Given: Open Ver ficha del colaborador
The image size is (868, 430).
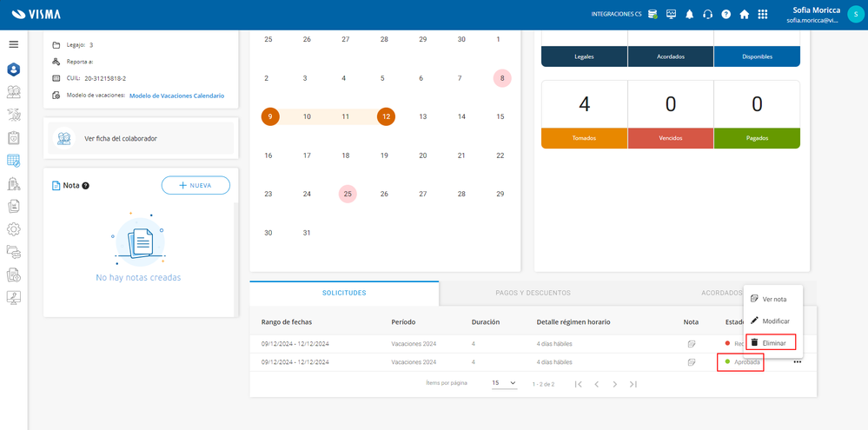Looking at the screenshot, I should (141, 138).
